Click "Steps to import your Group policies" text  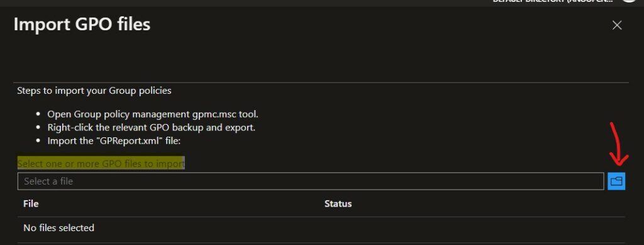[94, 91]
